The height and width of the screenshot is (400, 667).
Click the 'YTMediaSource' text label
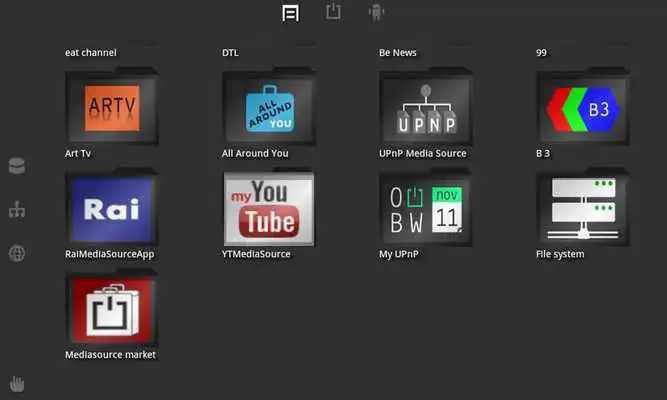(x=256, y=254)
